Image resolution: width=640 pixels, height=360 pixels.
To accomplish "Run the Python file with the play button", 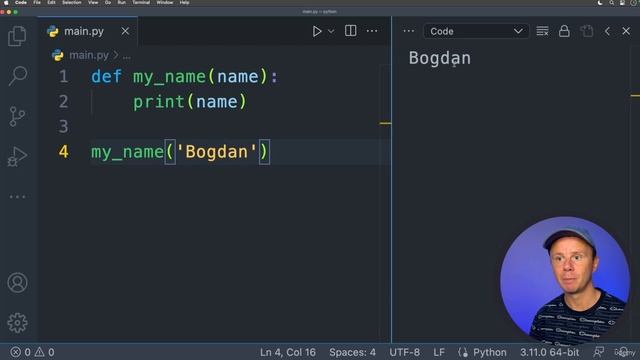I will pyautogui.click(x=317, y=31).
